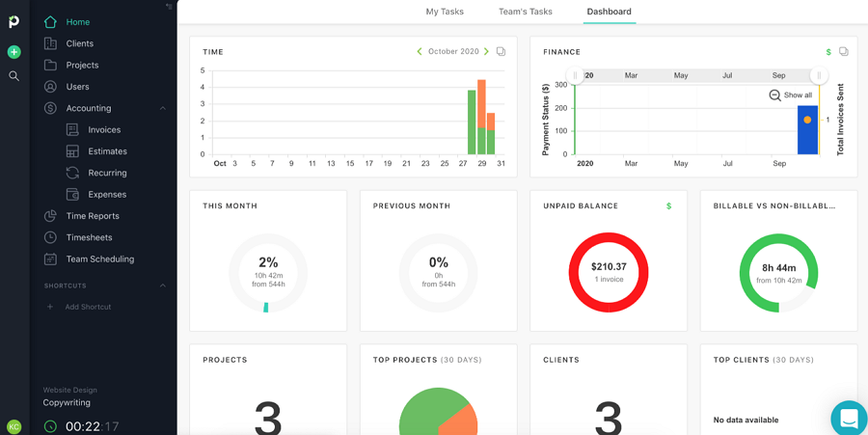Click the Invoices icon
The height and width of the screenshot is (435, 868).
(x=72, y=130)
